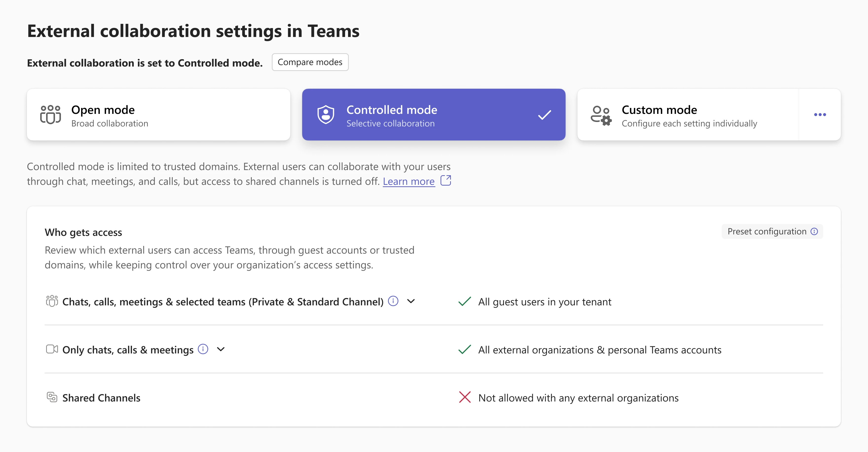This screenshot has height=452, width=868.
Task: Click 'External collaboration is set to Controlled mode.' text
Action: point(145,63)
